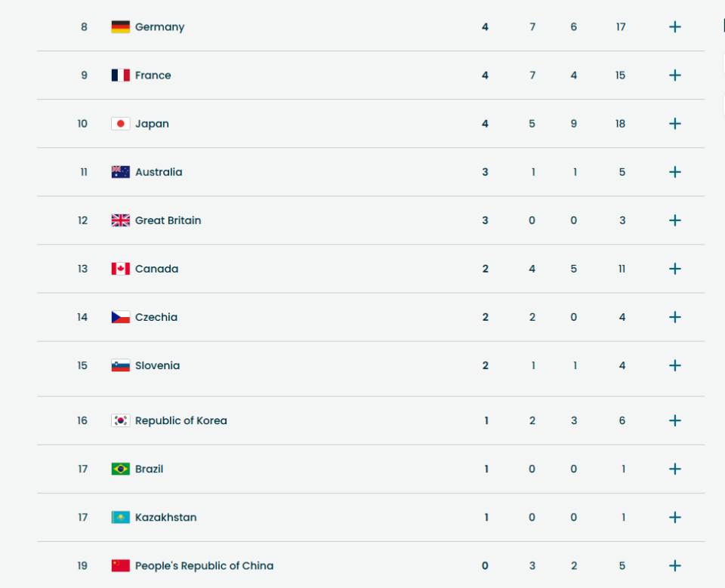This screenshot has width=725, height=588.
Task: Expand Republic of Korea row details
Action: click(x=674, y=420)
